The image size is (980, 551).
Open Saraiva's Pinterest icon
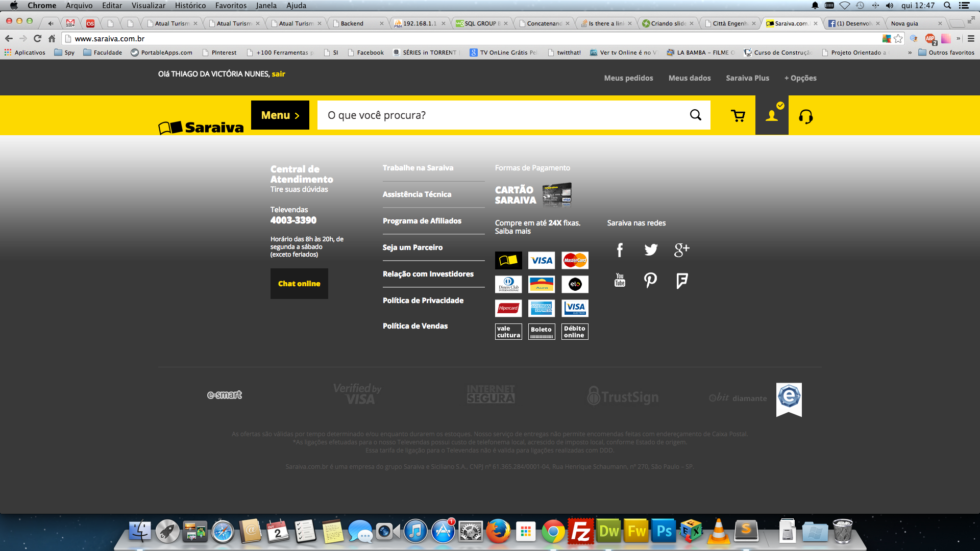click(650, 280)
